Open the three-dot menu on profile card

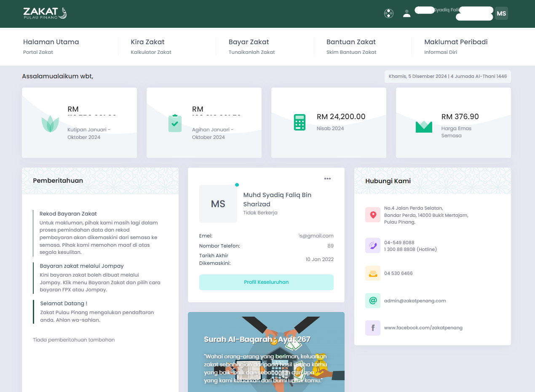[327, 179]
